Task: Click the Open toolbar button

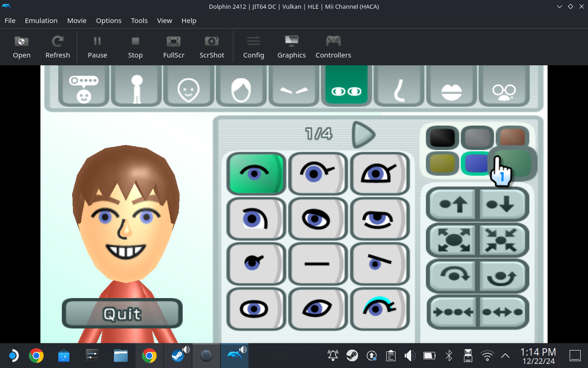Action: click(22, 47)
